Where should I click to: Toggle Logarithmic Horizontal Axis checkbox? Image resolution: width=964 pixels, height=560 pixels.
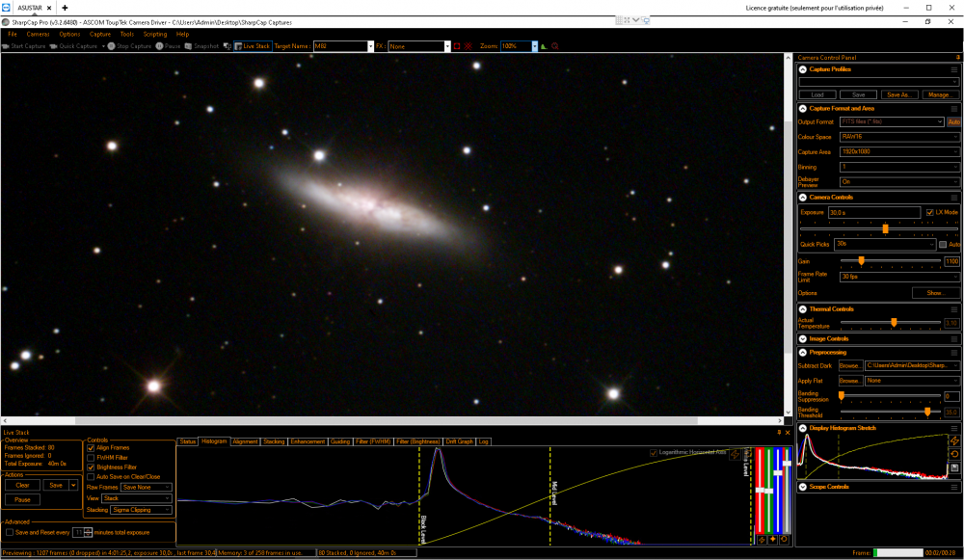pyautogui.click(x=654, y=453)
